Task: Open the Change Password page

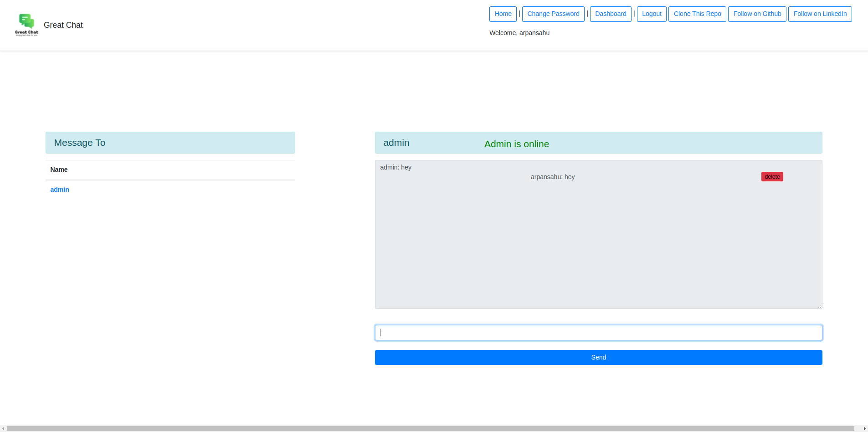Action: tap(553, 14)
